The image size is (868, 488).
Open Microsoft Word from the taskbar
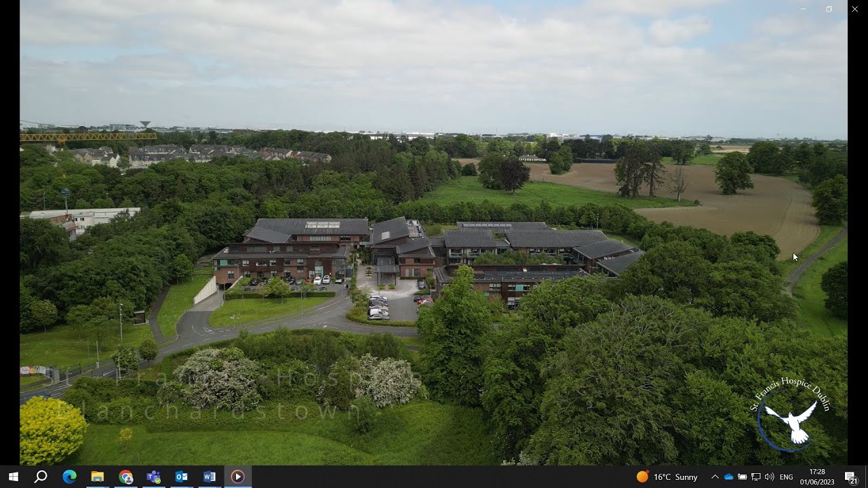pos(210,476)
